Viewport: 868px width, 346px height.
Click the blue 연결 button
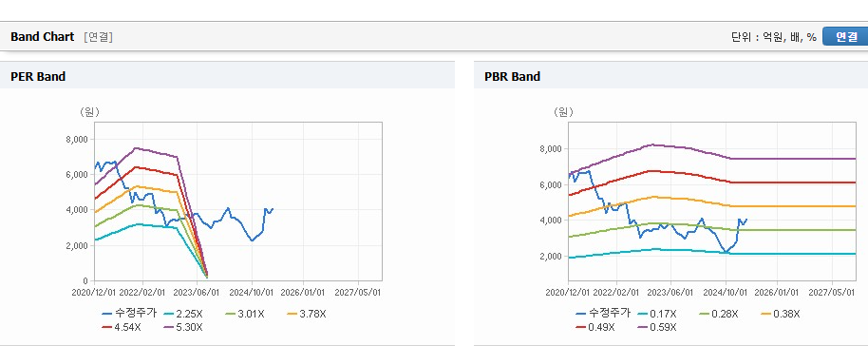pos(845,36)
